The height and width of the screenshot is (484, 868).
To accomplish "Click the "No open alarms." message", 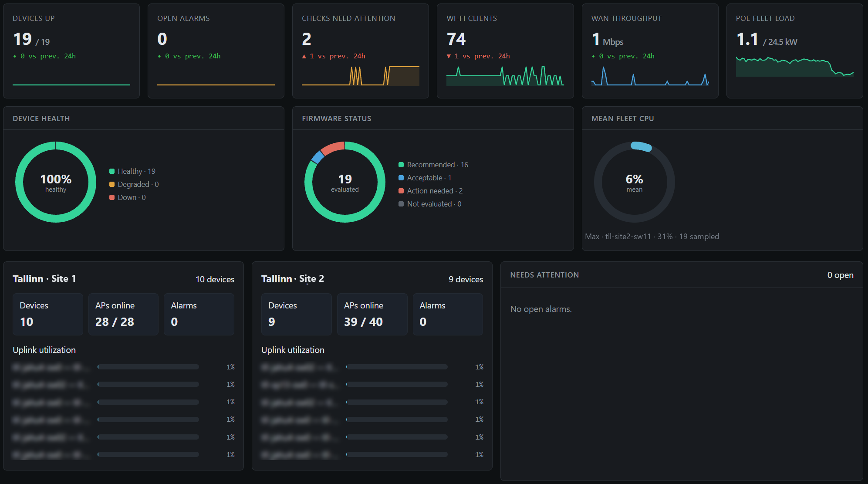I will (541, 309).
